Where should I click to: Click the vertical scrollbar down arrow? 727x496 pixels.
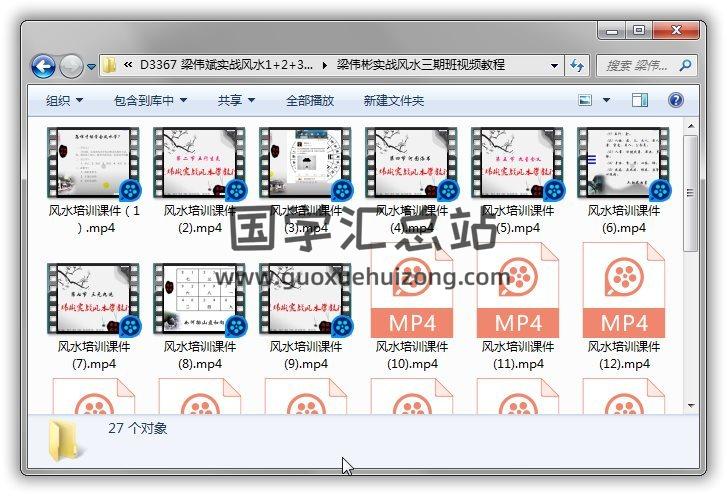[x=691, y=406]
